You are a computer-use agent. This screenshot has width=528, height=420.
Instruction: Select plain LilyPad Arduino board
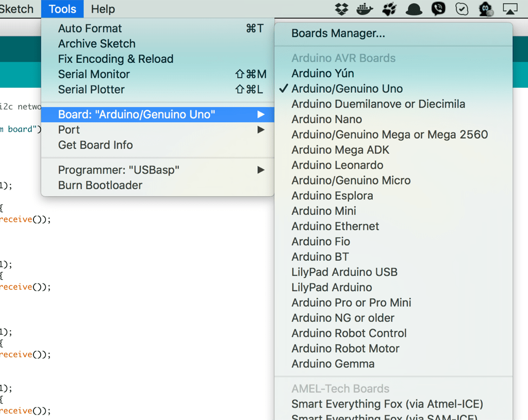pyautogui.click(x=393, y=288)
